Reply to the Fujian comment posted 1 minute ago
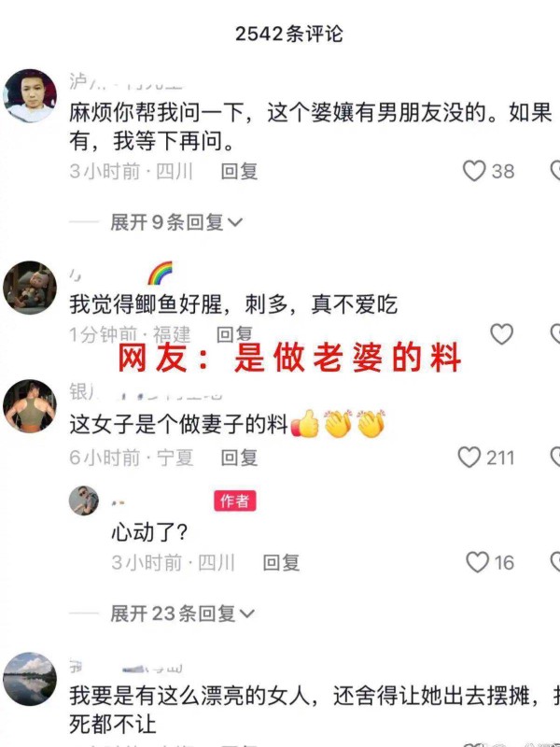The image size is (560, 747). (x=234, y=334)
